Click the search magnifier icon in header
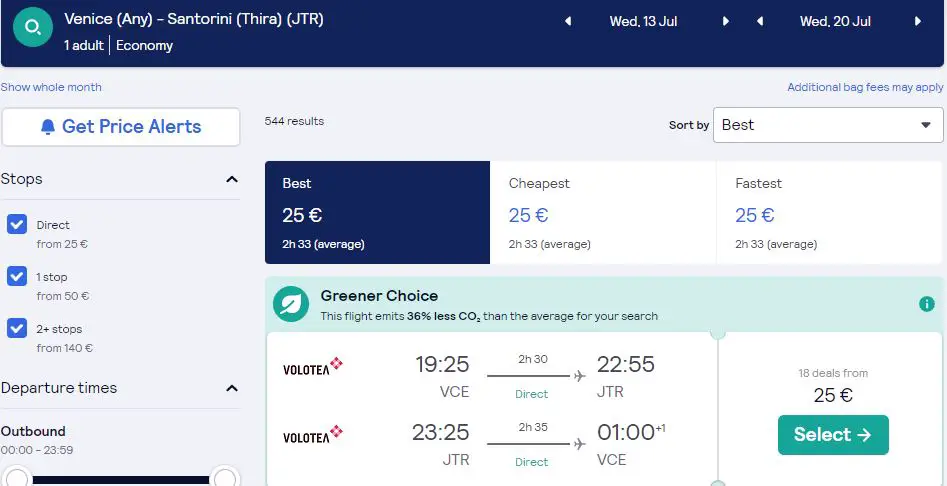947x486 pixels. point(33,27)
